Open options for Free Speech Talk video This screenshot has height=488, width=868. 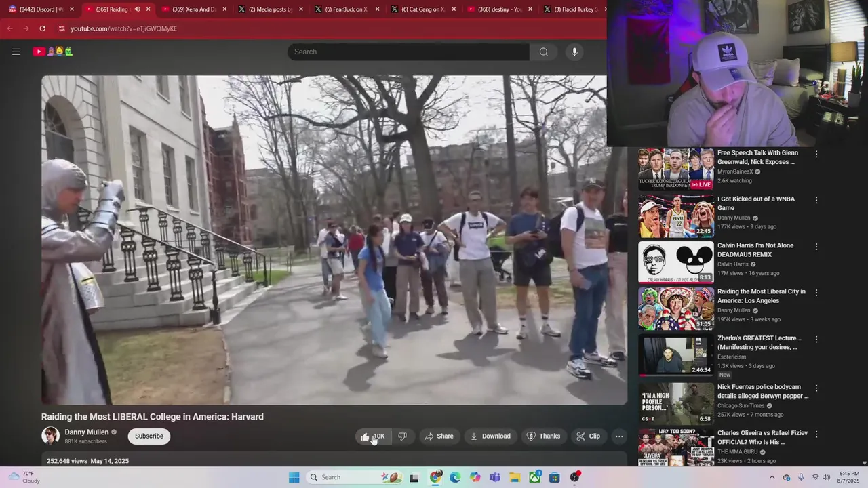[816, 154]
